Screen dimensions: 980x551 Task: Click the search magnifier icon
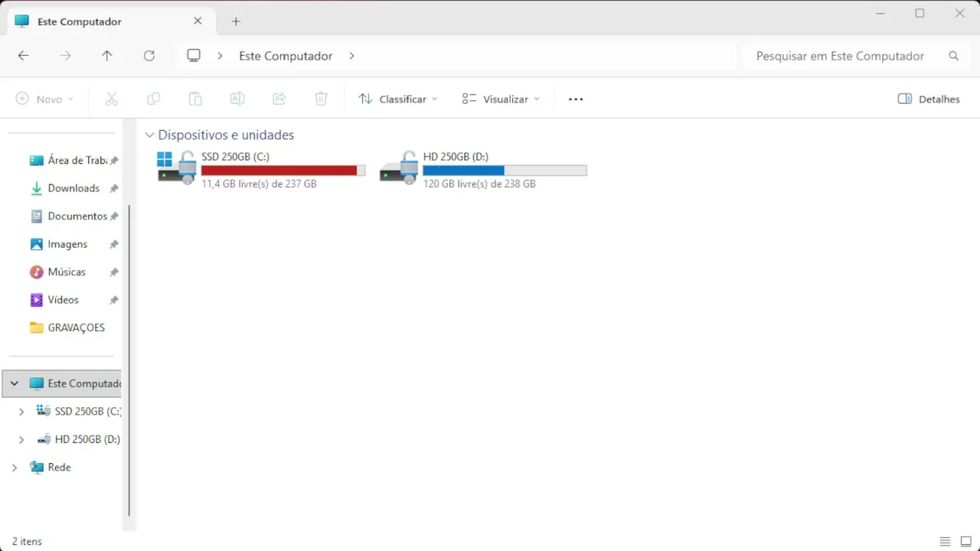click(x=953, y=56)
